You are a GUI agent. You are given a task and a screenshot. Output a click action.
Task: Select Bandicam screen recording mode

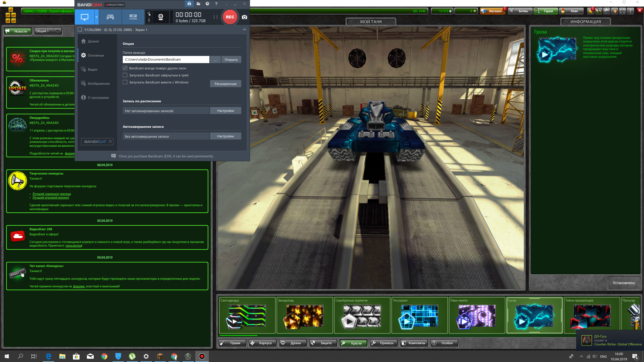click(85, 17)
